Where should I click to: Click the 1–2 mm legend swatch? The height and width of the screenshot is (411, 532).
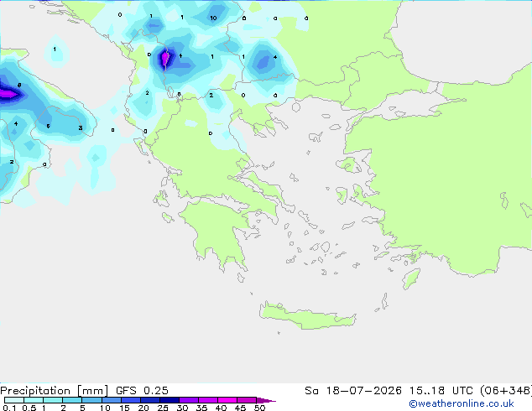[53, 400]
